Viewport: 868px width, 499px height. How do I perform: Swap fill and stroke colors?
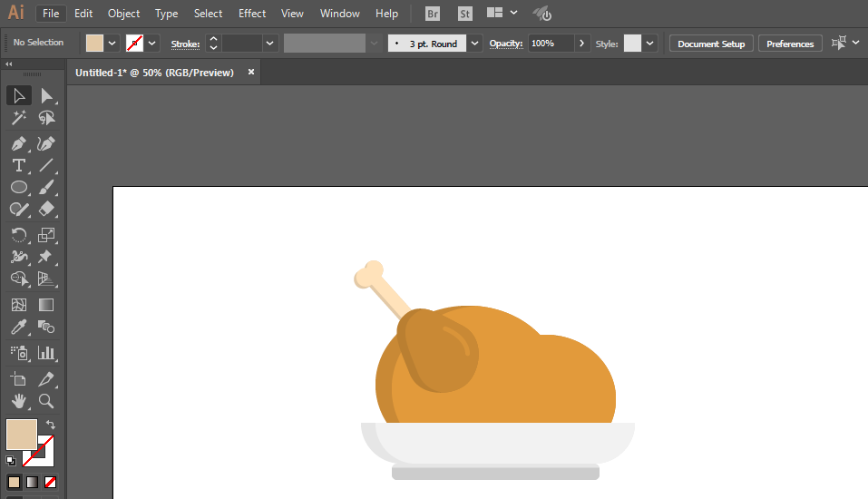pyautogui.click(x=52, y=424)
